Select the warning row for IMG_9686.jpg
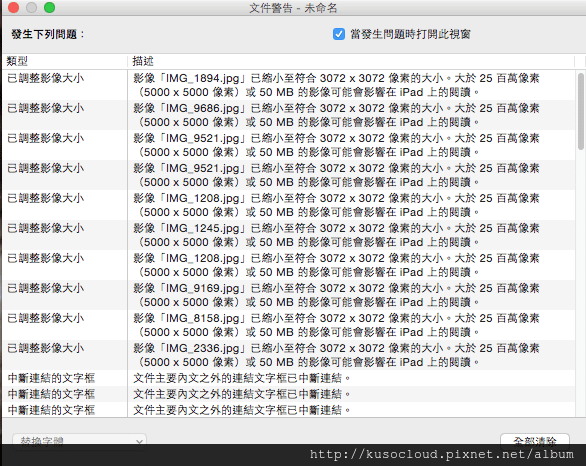 click(289, 115)
